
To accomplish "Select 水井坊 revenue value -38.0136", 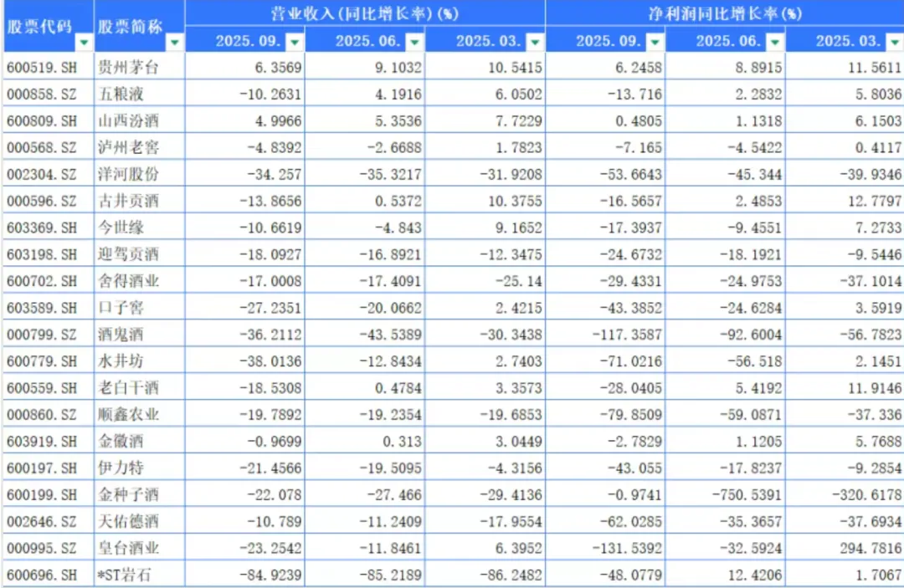I will [x=245, y=361].
